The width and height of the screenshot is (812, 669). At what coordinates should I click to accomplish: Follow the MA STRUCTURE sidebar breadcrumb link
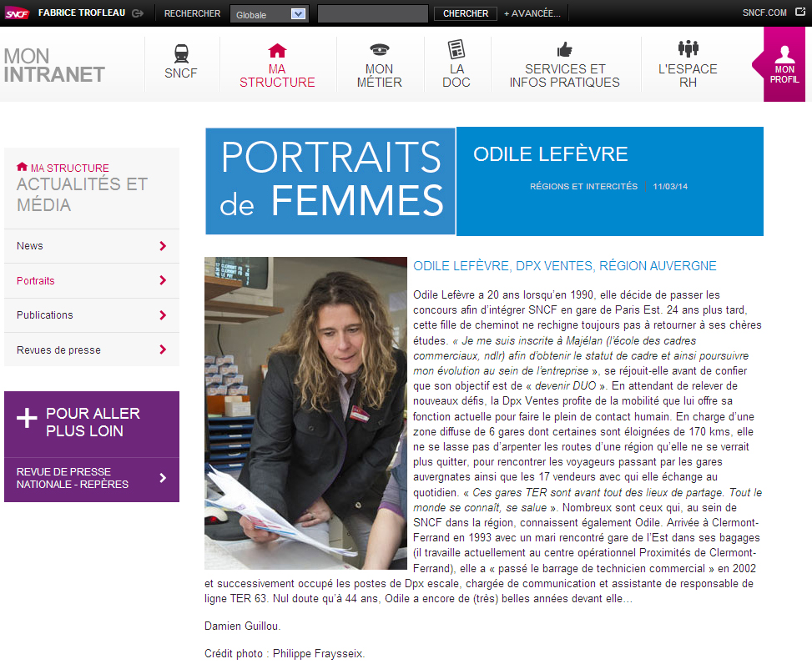[x=70, y=169]
